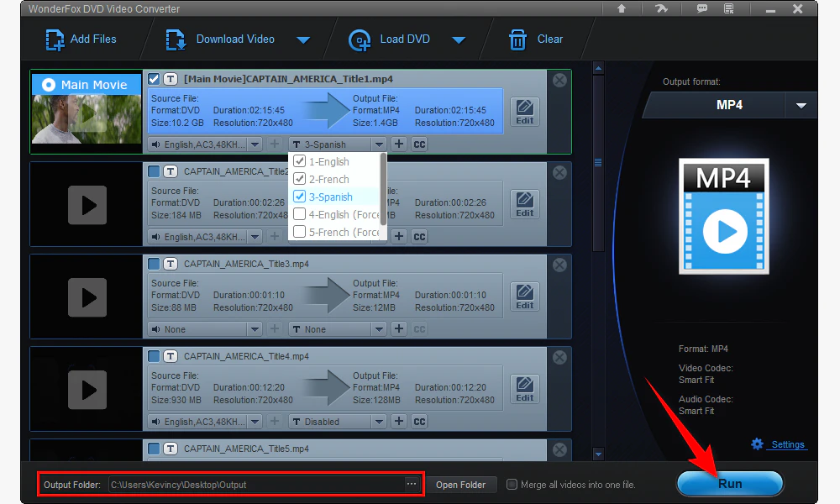Image resolution: width=840 pixels, height=504 pixels.
Task: Click Edit button for Title3.mp4 video
Action: [524, 297]
